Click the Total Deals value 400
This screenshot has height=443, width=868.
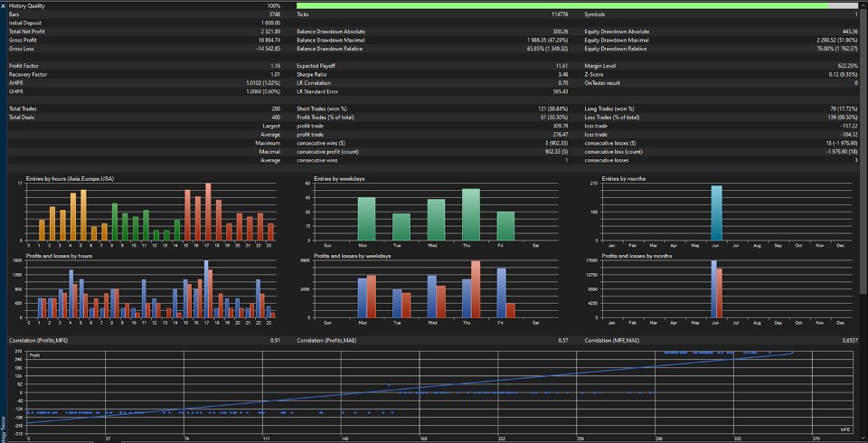click(276, 118)
